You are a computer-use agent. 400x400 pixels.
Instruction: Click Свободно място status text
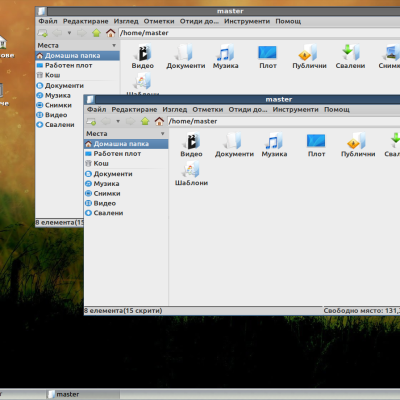[x=362, y=311]
